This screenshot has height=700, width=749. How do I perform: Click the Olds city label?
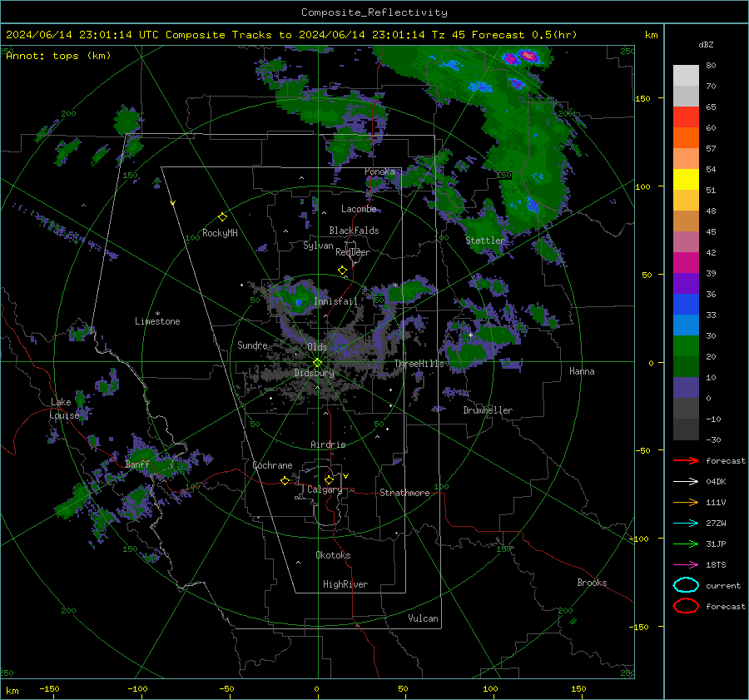317,347
